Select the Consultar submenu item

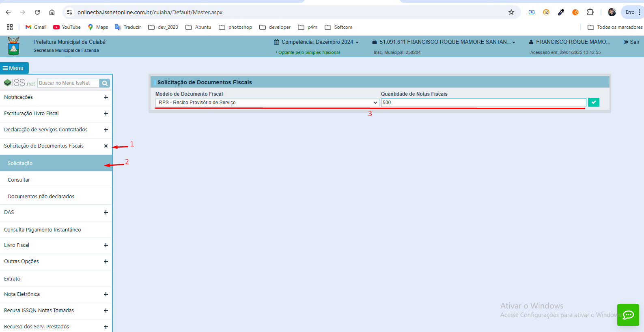click(19, 180)
